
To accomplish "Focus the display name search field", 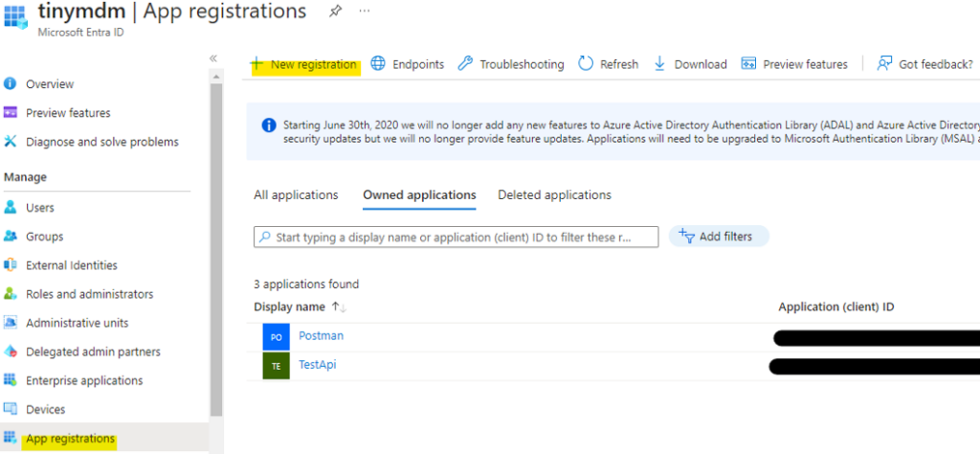I will coord(456,237).
